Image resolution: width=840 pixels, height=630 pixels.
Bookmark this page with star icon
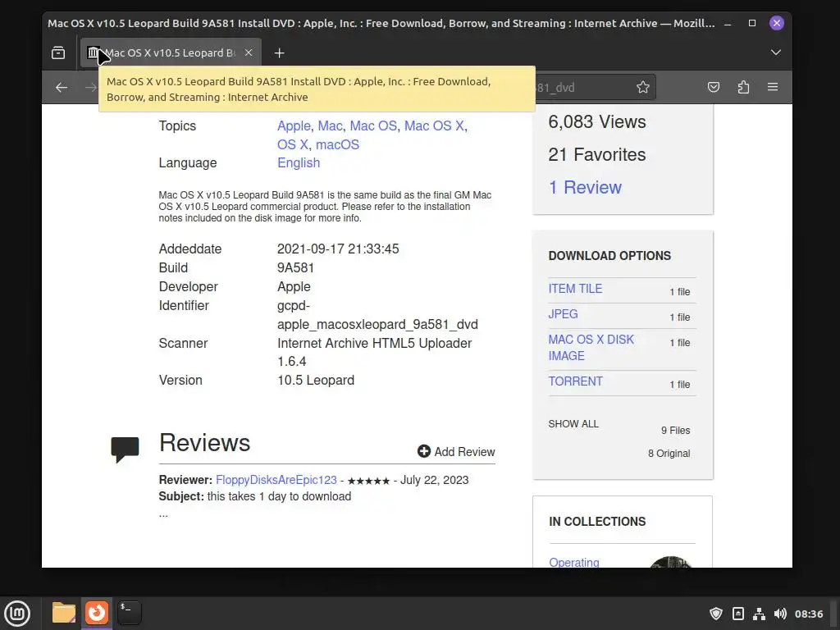(643, 87)
